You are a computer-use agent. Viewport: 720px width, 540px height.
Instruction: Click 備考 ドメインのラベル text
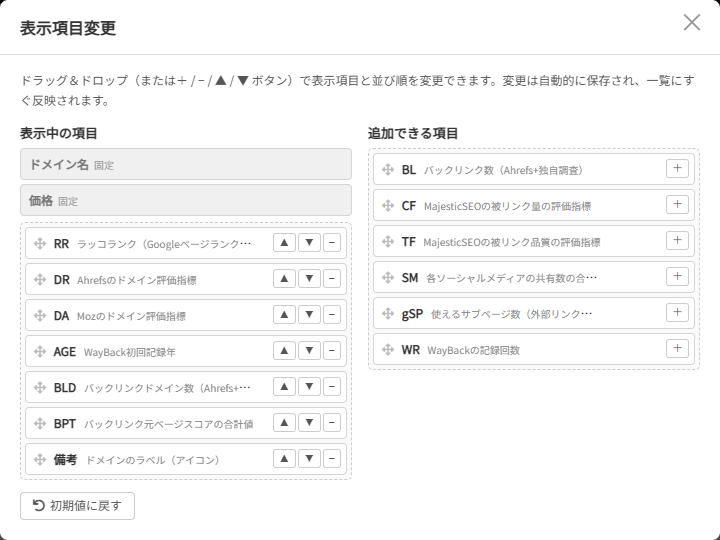tap(153, 460)
